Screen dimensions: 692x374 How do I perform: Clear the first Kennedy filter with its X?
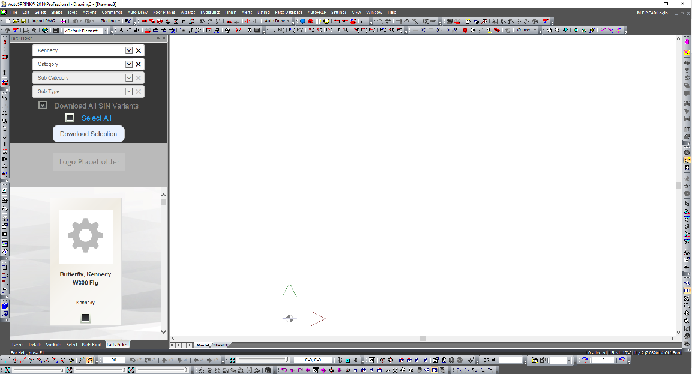tap(138, 50)
